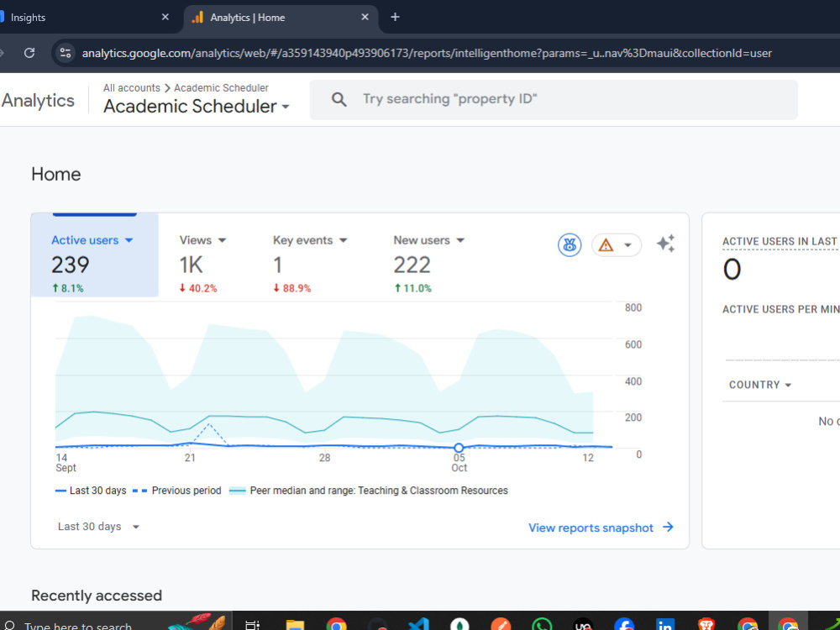Focus the 'Try searching property ID' field

pyautogui.click(x=554, y=100)
